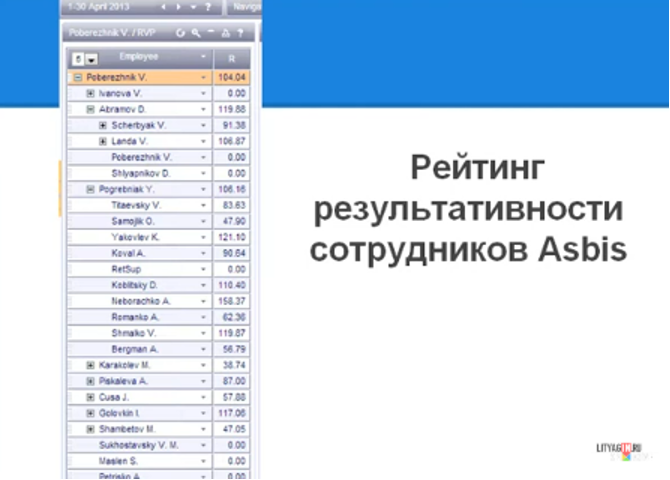
Task: Click the 117.06 rating for Golovkin I.
Action: click(x=232, y=413)
